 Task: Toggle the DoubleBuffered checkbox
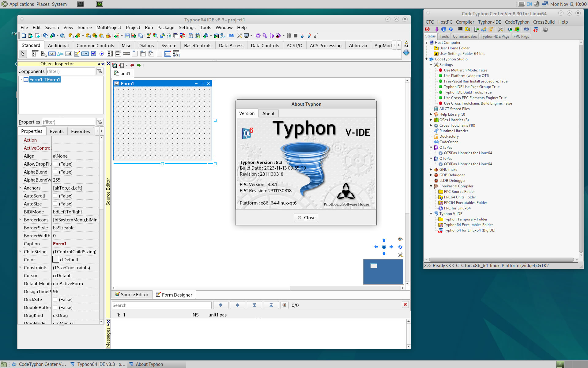pos(55,308)
